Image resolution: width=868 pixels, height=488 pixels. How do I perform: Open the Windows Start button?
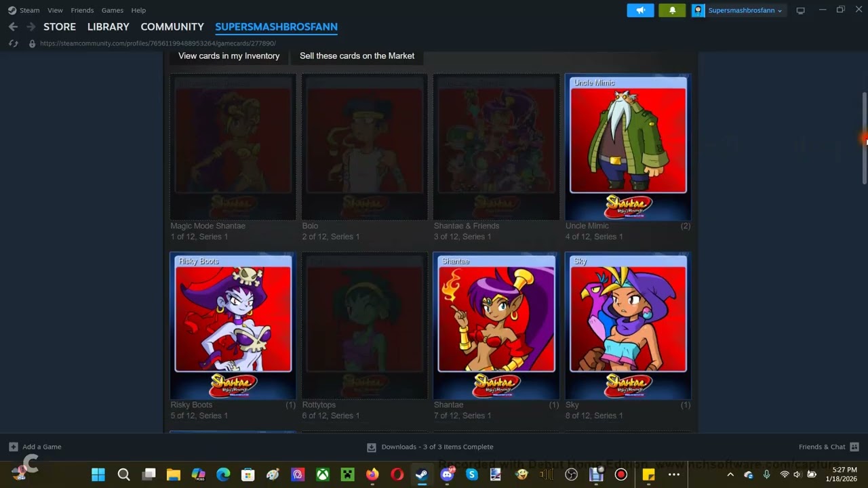point(98,474)
